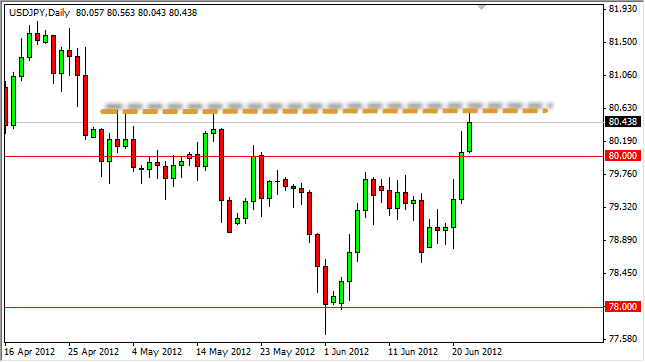
Task: Click the 81.060 price scale value
Action: pyautogui.click(x=623, y=75)
